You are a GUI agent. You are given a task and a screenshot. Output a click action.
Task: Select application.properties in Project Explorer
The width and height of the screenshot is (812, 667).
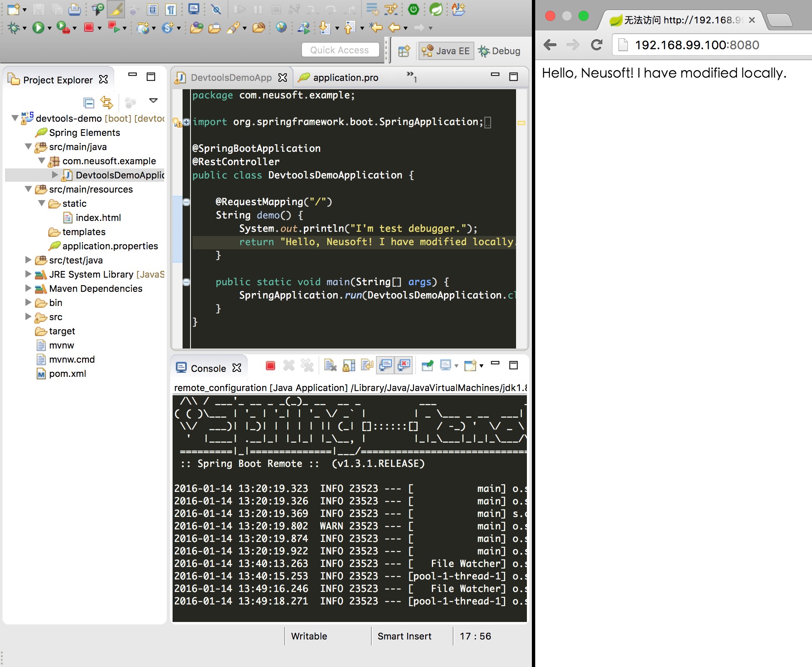click(x=110, y=246)
